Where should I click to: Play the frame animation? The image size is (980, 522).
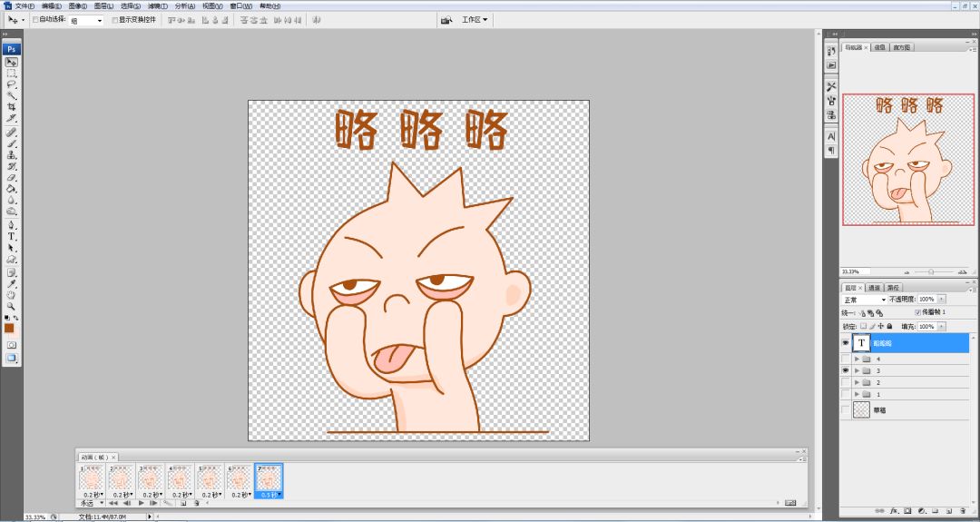(142, 502)
